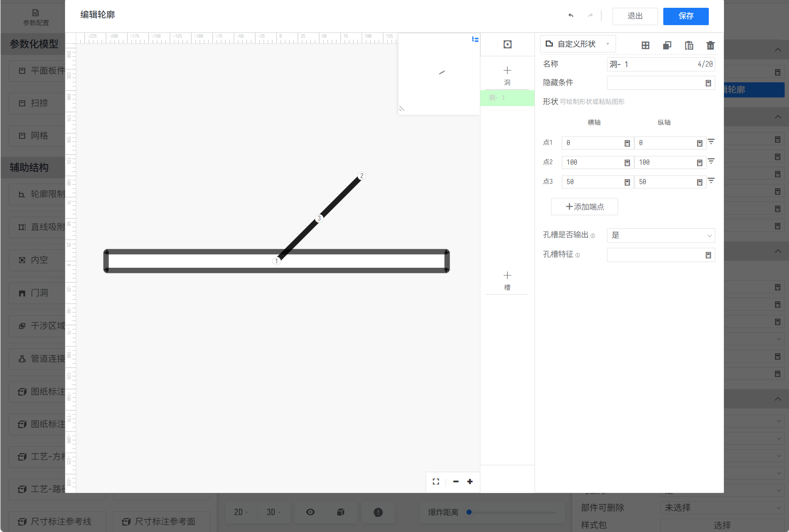Screen dimensions: 789x532
Task: Click the grid icon beside 自定义形状
Action: click(646, 45)
